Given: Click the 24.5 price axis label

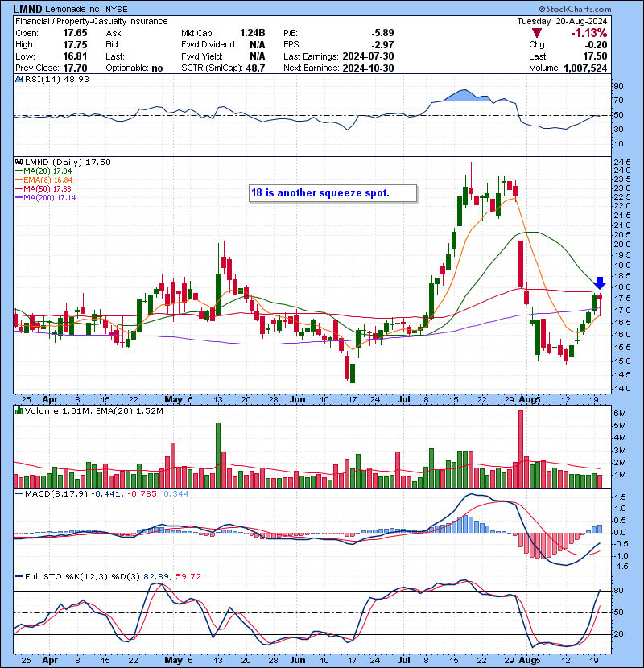Looking at the screenshot, I should (x=621, y=163).
